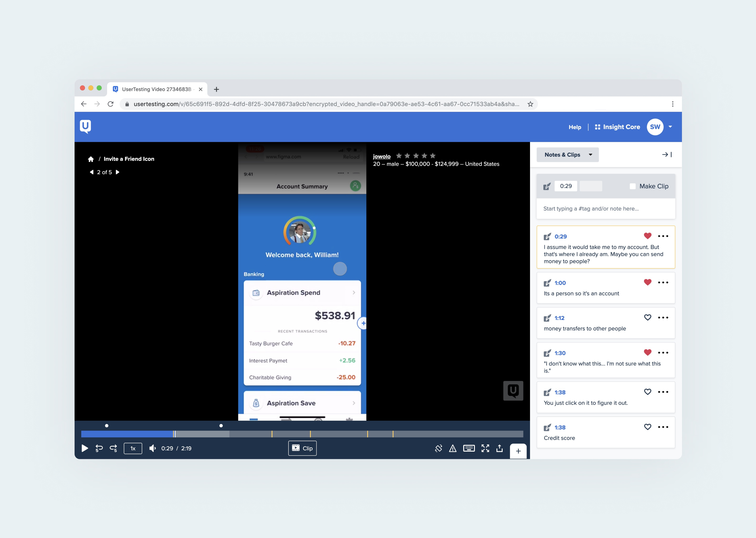Edit the 0:29 note
Screen dimensions: 756x538
(547, 236)
